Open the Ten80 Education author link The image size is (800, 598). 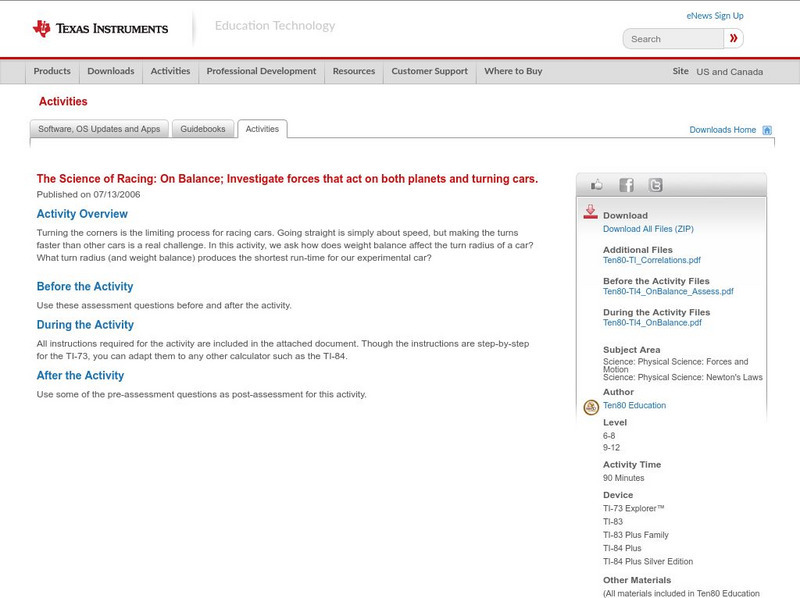pyautogui.click(x=634, y=405)
